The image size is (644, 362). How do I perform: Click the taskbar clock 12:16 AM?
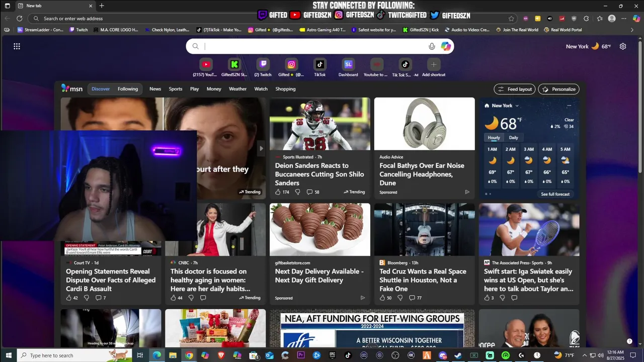coord(616,355)
